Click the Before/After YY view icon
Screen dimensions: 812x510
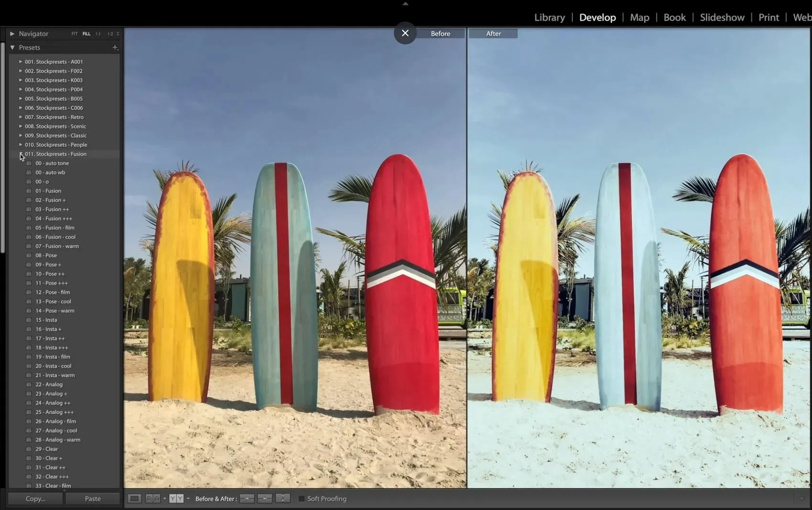pos(176,499)
